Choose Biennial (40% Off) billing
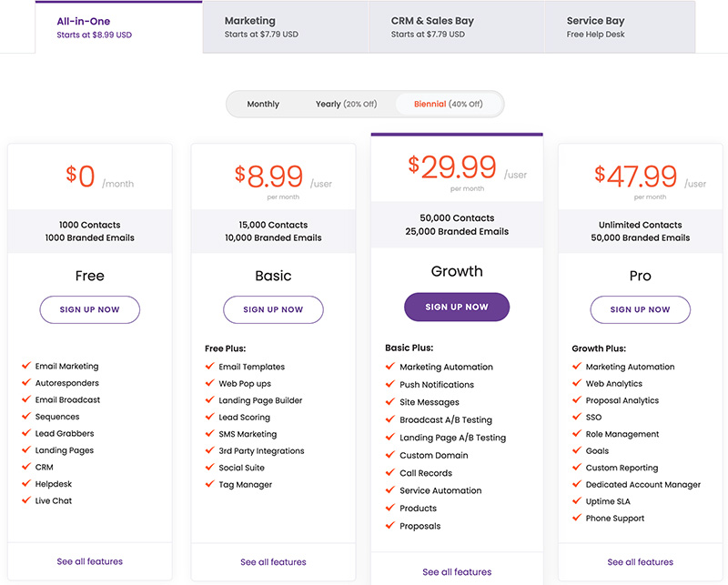 point(448,105)
